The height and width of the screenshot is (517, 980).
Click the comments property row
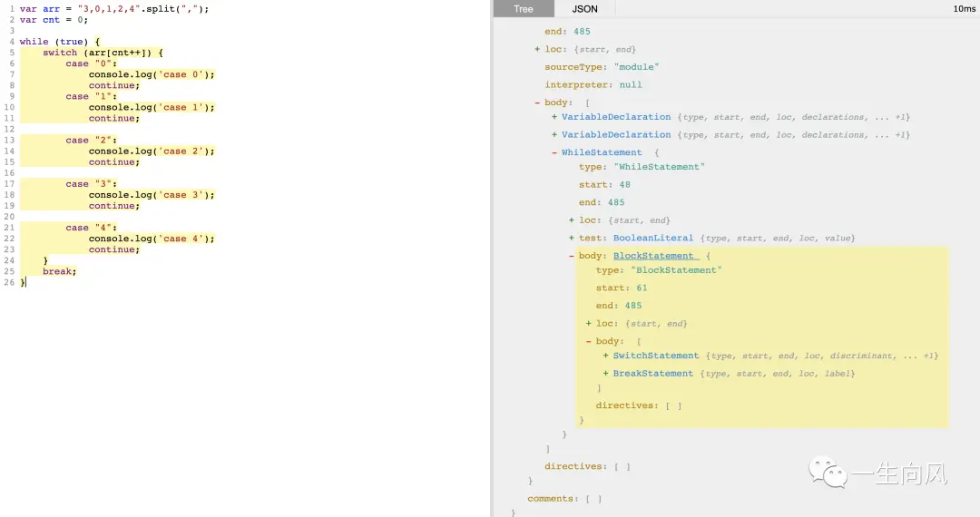pos(564,499)
